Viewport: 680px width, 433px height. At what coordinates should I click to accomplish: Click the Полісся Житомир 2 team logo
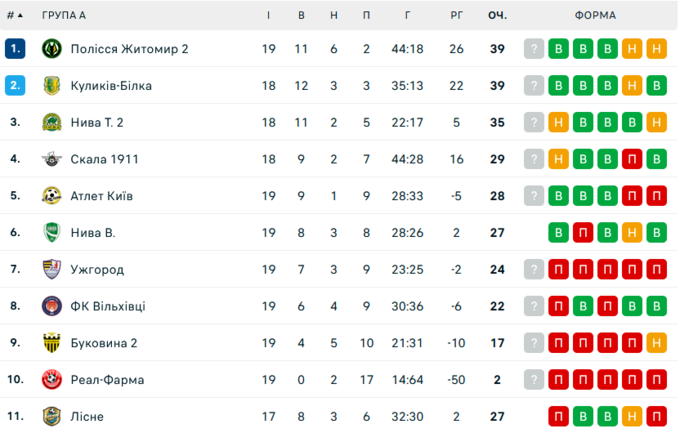coord(52,49)
